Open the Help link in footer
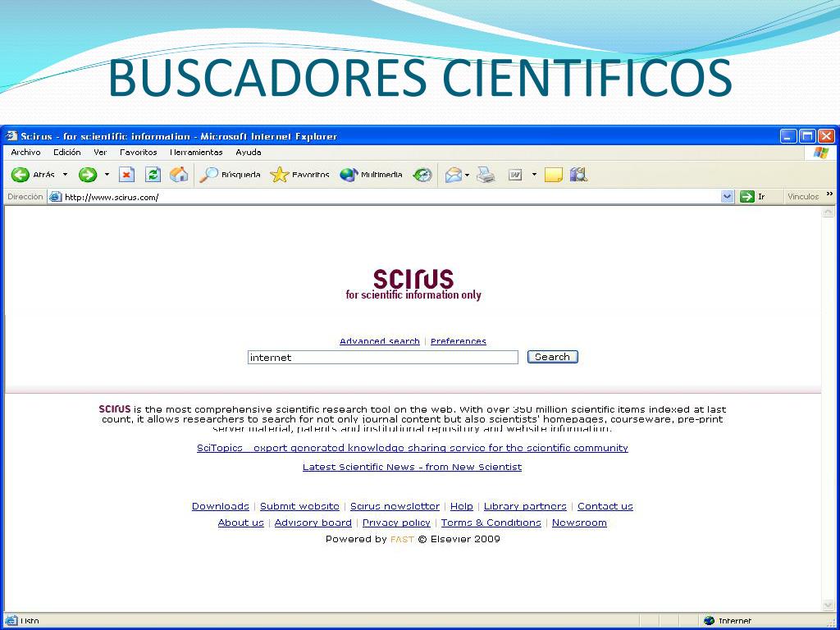The image size is (840, 630). [x=461, y=506]
